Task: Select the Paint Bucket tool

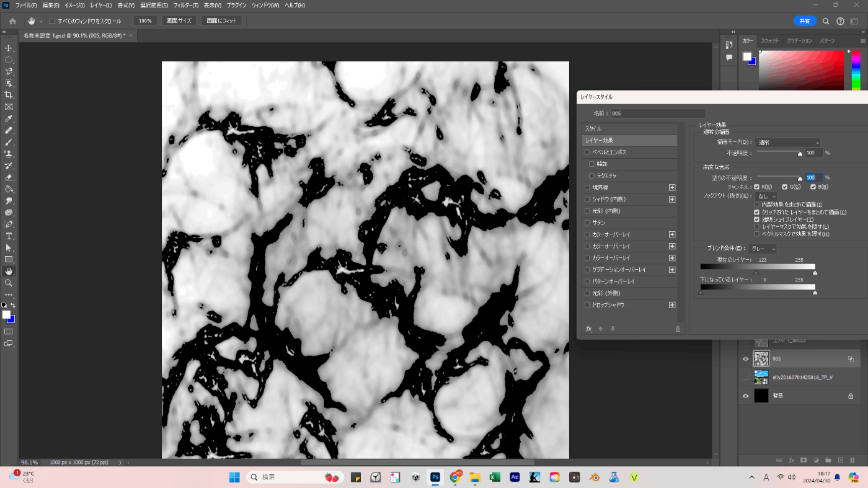Action: [9, 189]
